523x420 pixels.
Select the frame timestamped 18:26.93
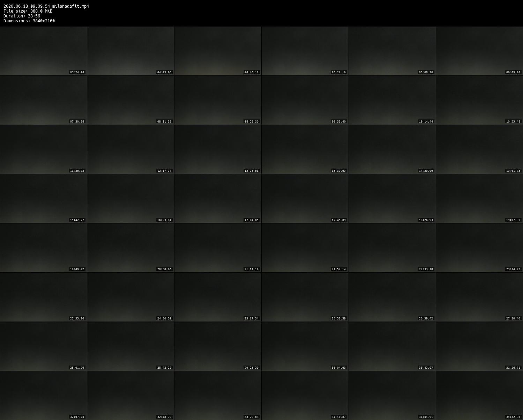click(392, 199)
